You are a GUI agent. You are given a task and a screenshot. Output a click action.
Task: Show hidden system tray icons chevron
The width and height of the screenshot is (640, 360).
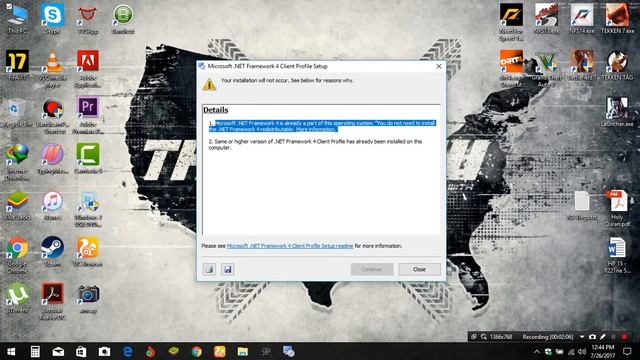(x=536, y=352)
